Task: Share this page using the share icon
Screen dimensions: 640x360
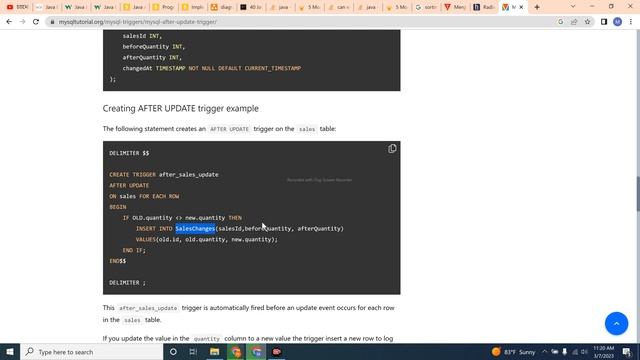Action: 574,22
